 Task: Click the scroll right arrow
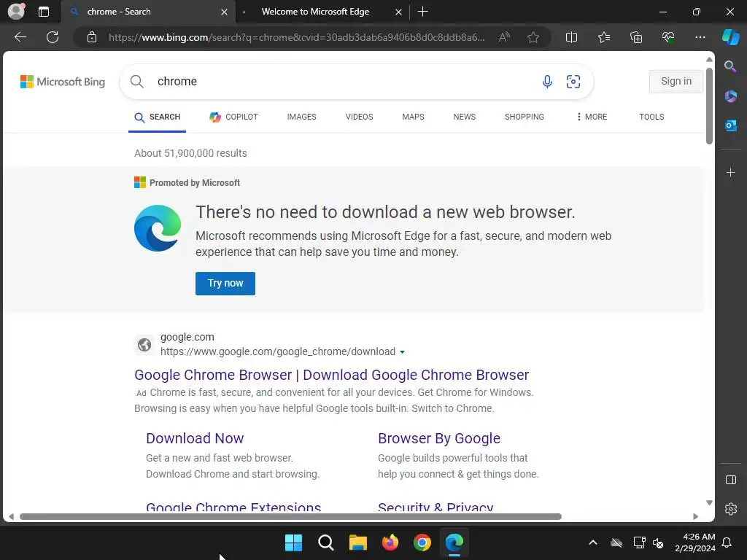click(695, 517)
